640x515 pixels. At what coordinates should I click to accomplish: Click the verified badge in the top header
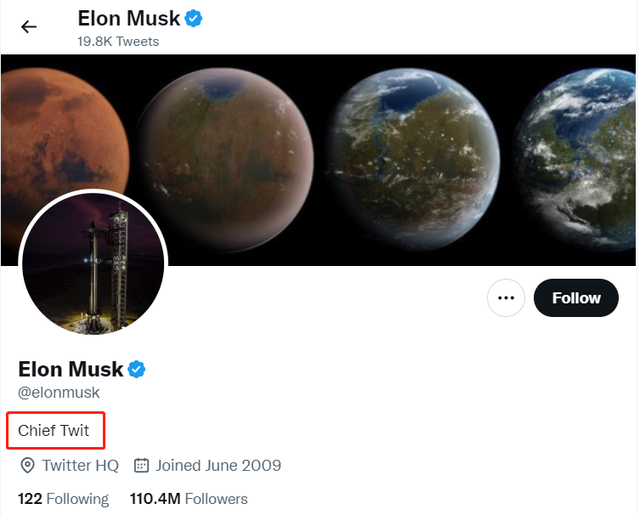click(x=194, y=18)
